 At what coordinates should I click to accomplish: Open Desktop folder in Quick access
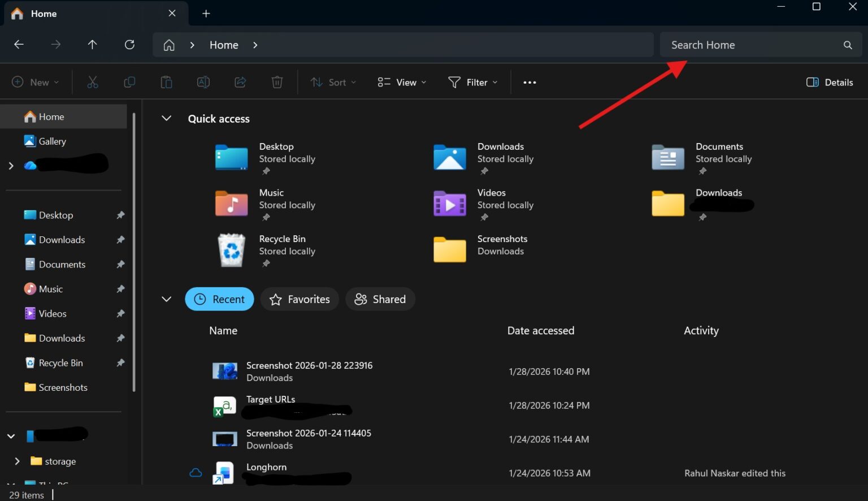click(266, 158)
